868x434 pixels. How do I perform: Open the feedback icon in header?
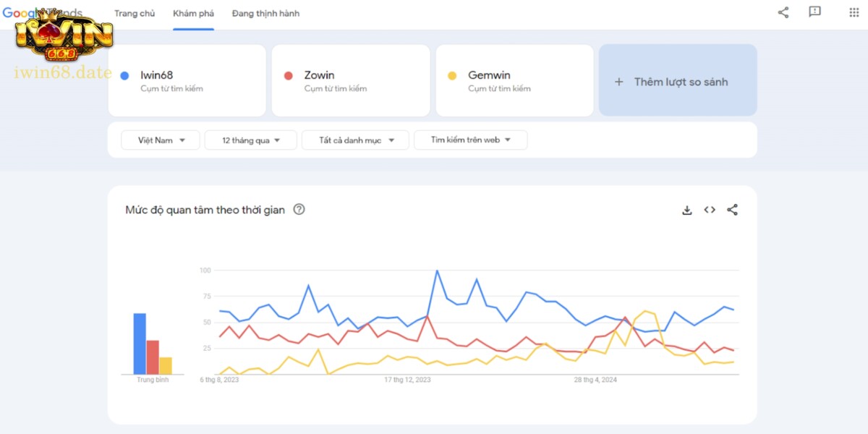click(x=815, y=12)
